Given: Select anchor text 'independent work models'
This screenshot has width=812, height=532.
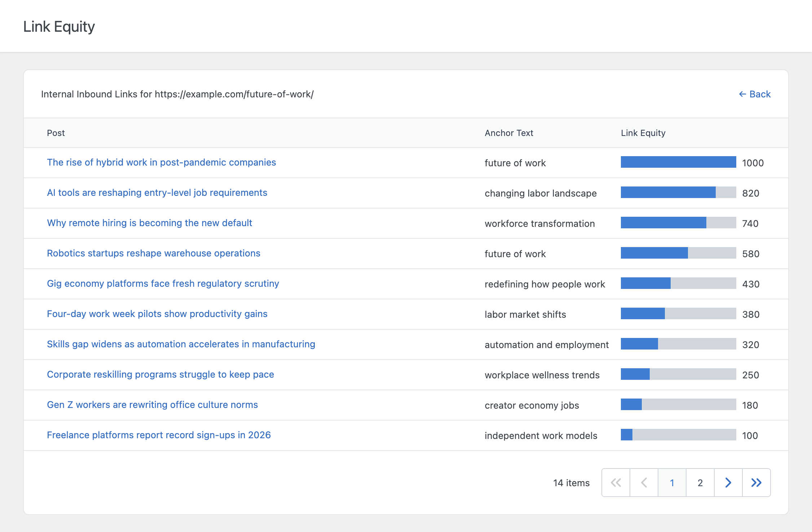Looking at the screenshot, I should pos(541,436).
